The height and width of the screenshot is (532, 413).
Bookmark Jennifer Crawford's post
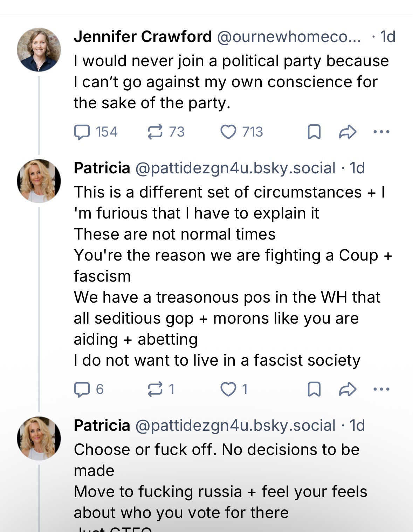[x=314, y=132]
